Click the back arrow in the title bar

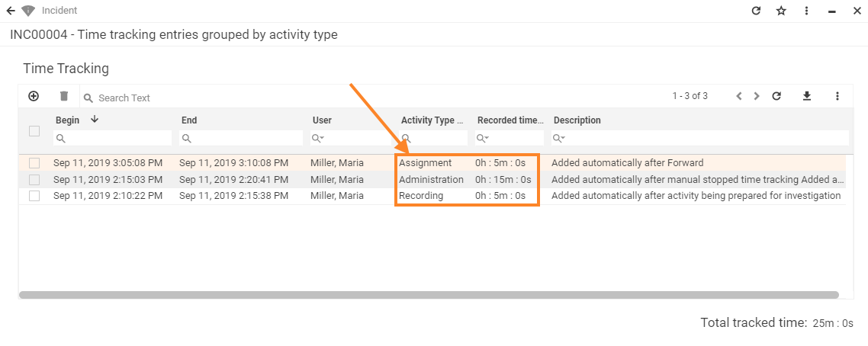click(11, 11)
